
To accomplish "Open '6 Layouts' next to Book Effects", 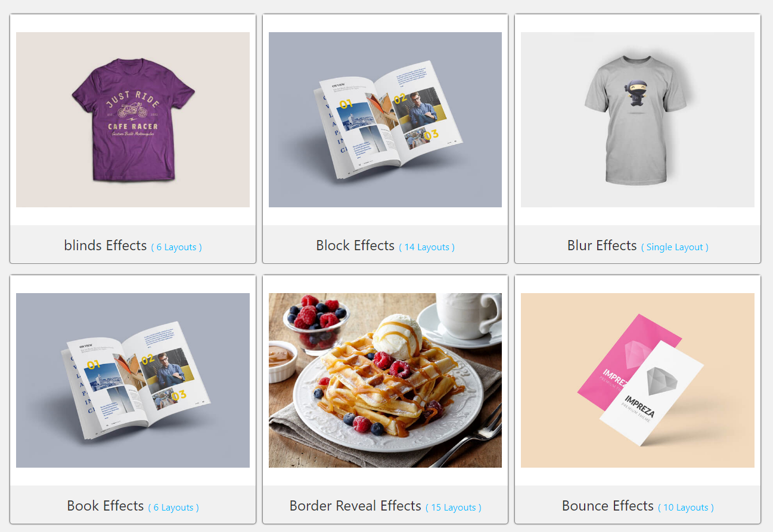I will 173,508.
